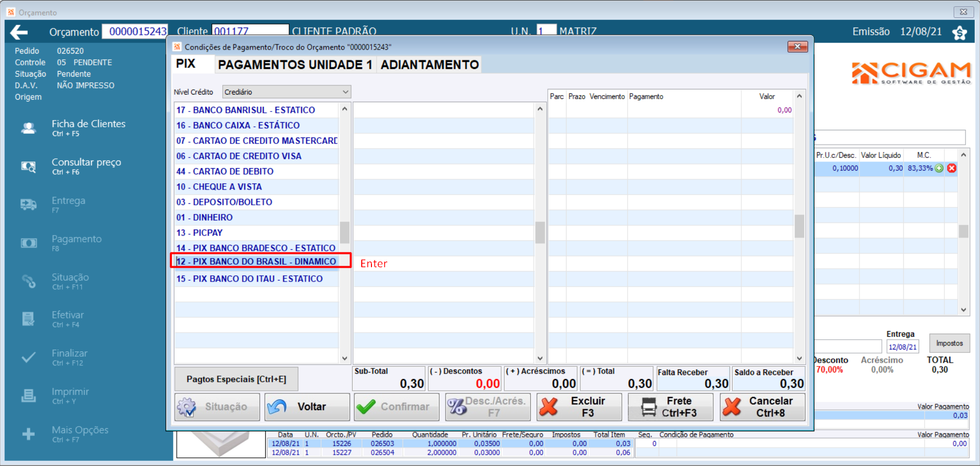Viewport: 980px width, 466px height.
Task: Click the Valor Líquido column header
Action: [881, 155]
